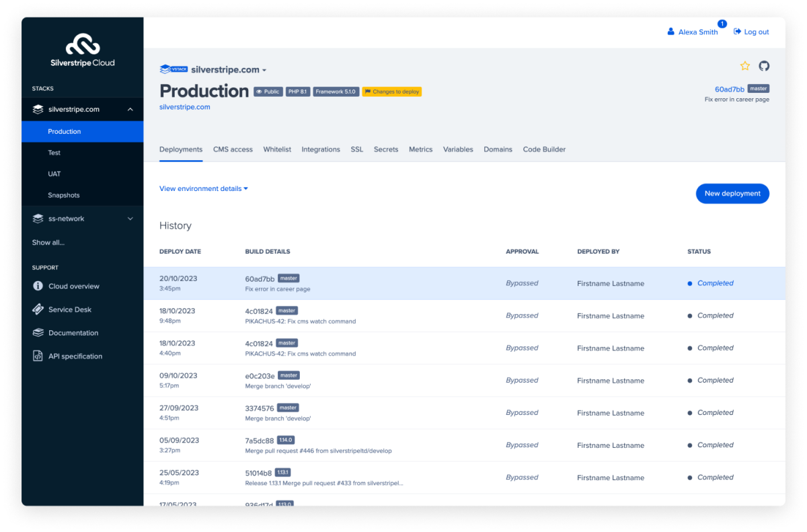Click the silverstripe.com link under Production
The image size is (807, 532).
(x=185, y=107)
